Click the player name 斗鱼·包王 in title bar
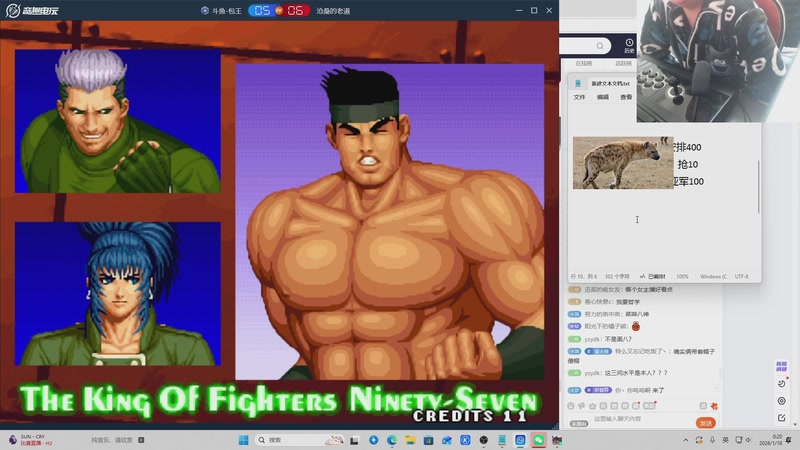Screen dimensions: 800x450 point(228,11)
